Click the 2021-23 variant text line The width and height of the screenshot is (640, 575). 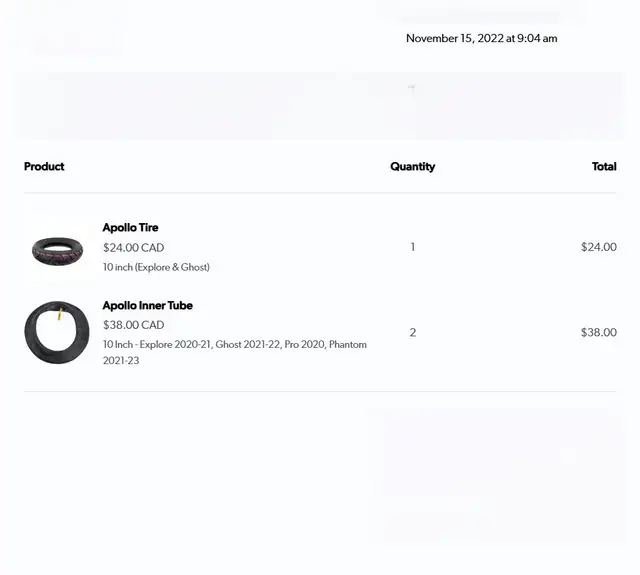click(x=121, y=361)
